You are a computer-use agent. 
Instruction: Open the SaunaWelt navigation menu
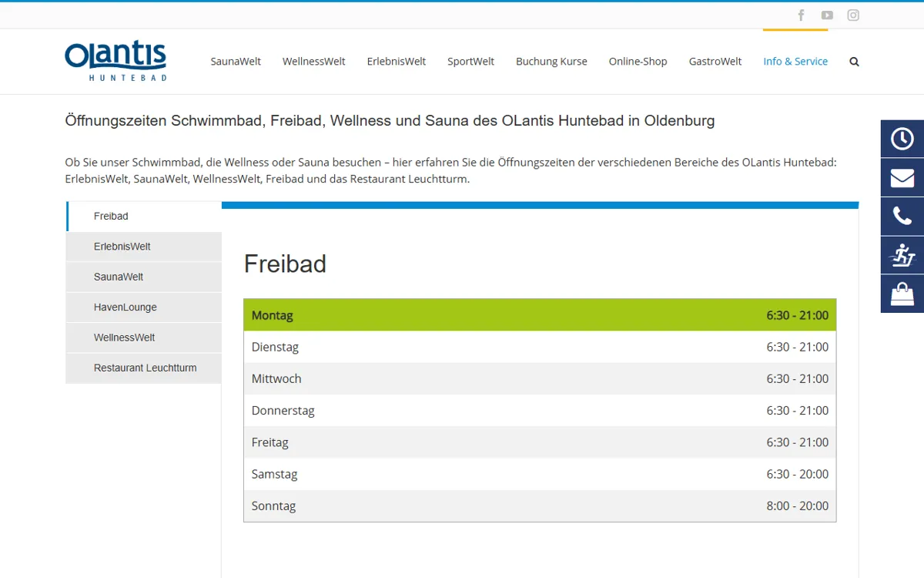236,62
